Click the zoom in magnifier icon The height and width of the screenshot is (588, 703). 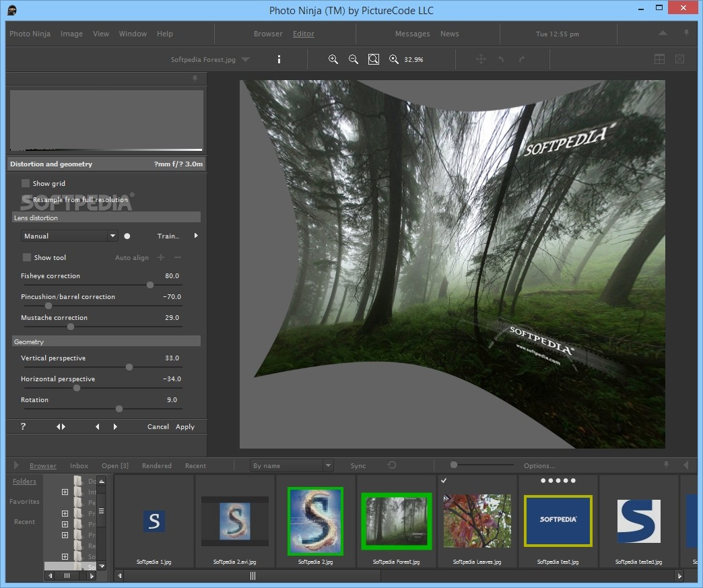(x=333, y=59)
